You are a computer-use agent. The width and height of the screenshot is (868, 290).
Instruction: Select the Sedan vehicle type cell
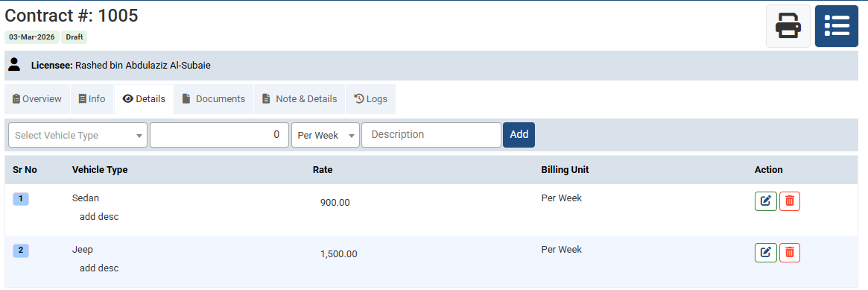click(85, 198)
